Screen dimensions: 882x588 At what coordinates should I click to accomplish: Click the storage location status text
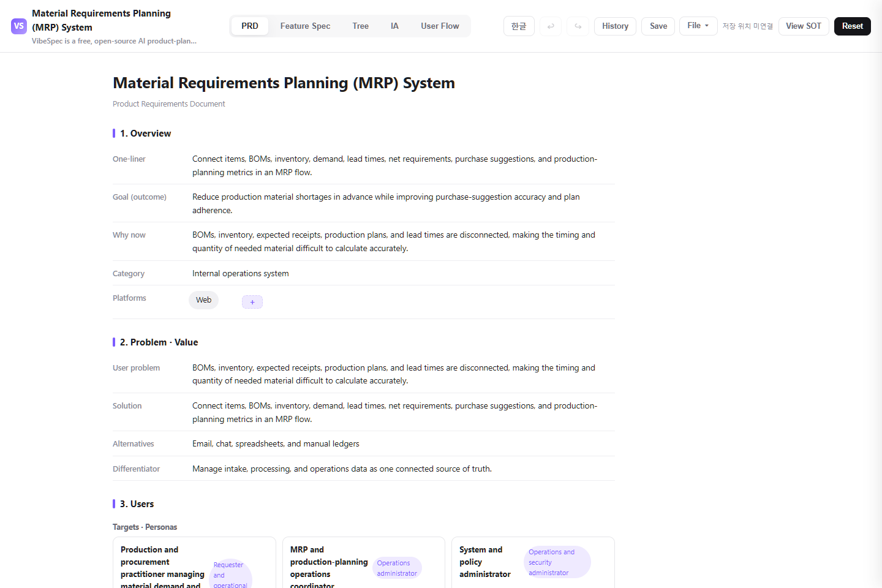(x=747, y=26)
